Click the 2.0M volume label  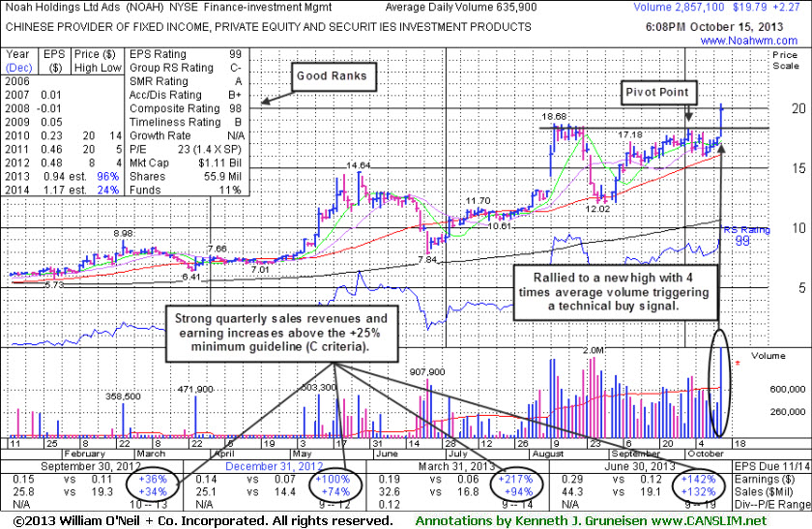click(x=594, y=350)
